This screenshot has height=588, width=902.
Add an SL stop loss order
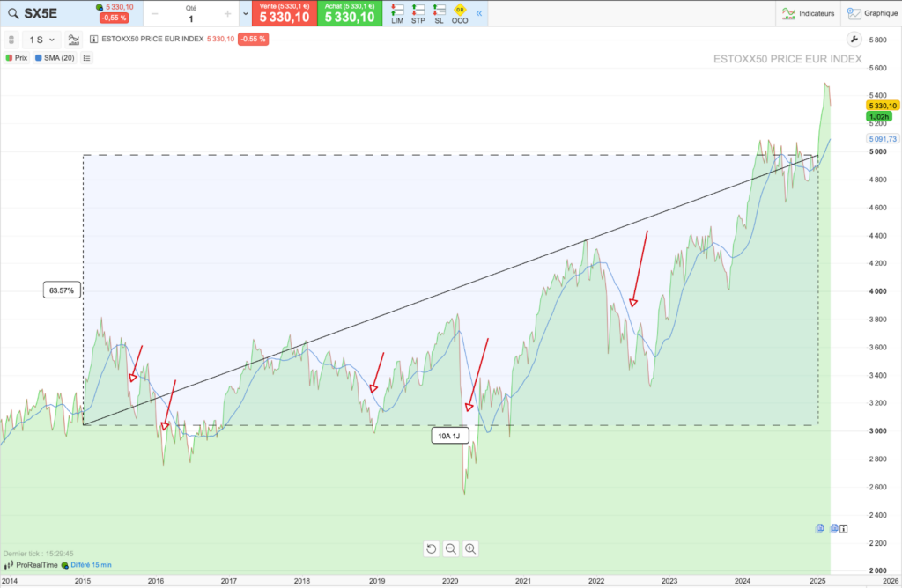439,14
